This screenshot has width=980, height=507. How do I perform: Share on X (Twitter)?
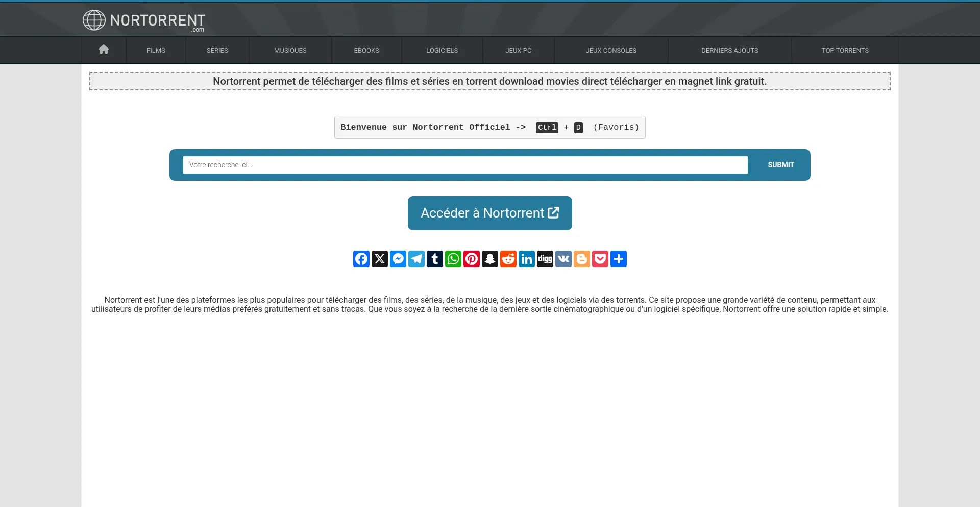pyautogui.click(x=380, y=259)
